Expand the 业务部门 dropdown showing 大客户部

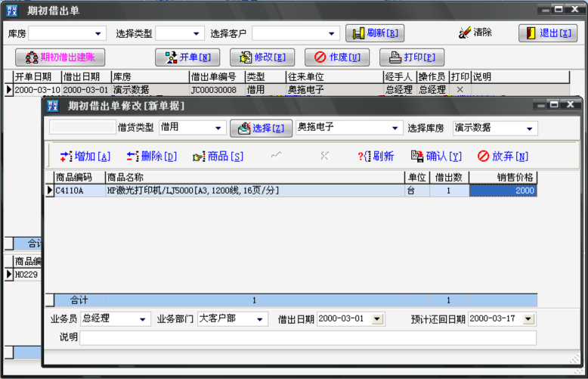pyautogui.click(x=259, y=320)
